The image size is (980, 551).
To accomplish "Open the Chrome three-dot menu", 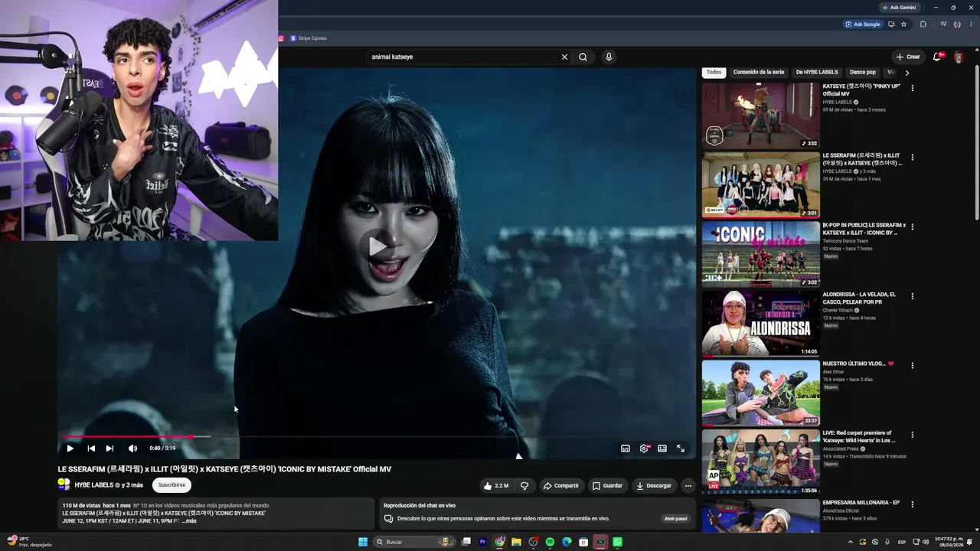I will tap(971, 24).
